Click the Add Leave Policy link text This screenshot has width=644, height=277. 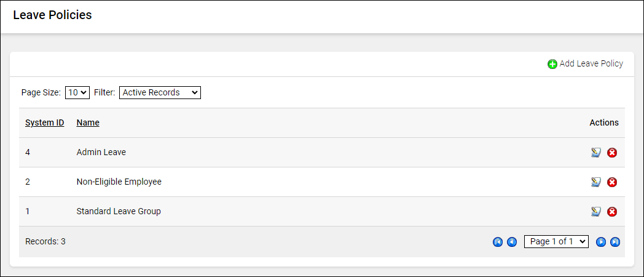pyautogui.click(x=591, y=63)
